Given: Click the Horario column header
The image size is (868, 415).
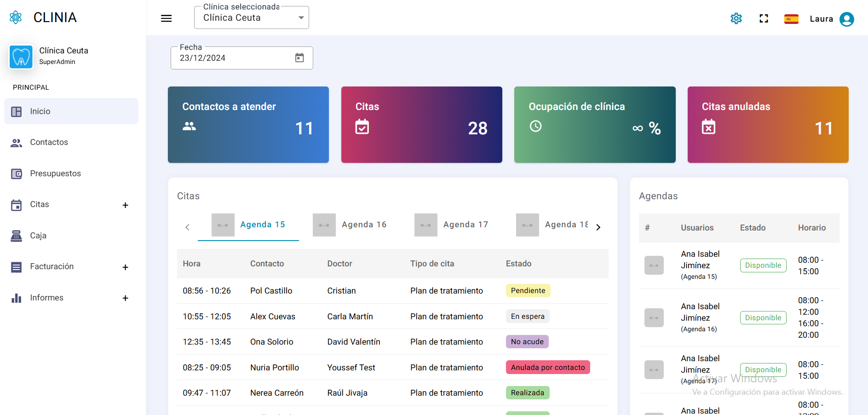Looking at the screenshot, I should click(812, 228).
